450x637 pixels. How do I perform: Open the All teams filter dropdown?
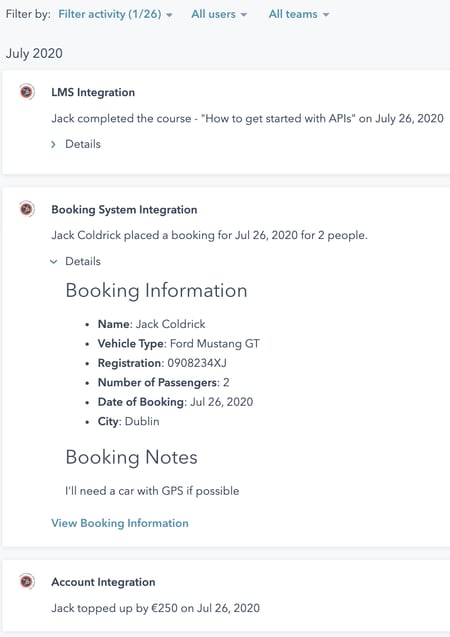(299, 14)
